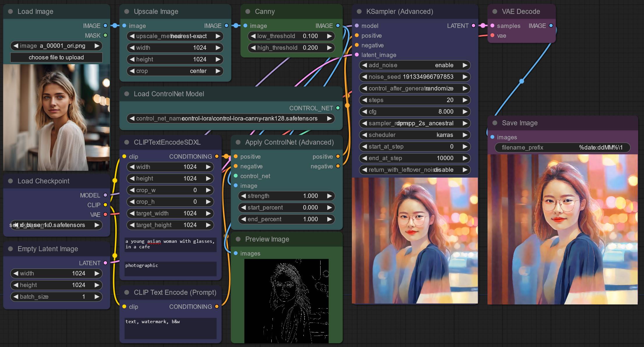The image size is (644, 347).
Task: Open the sampler_name dpmpp_2s_ancestral dropdown
Action: (x=415, y=123)
